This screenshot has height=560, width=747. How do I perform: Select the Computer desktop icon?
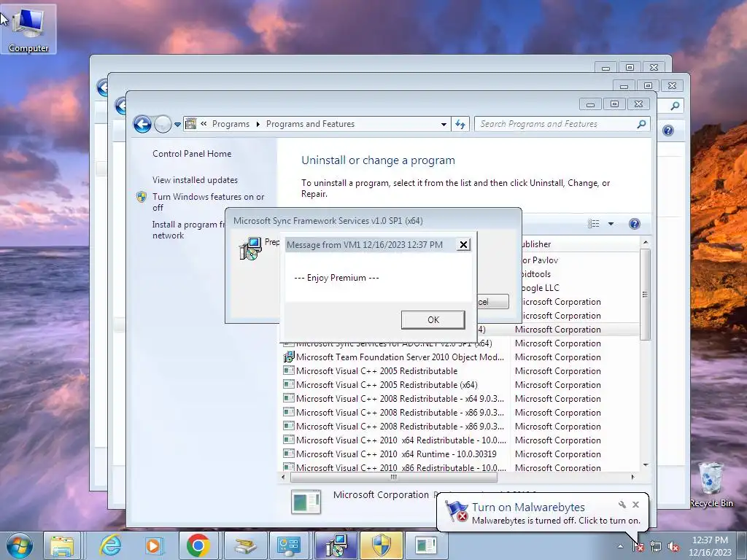[28, 29]
